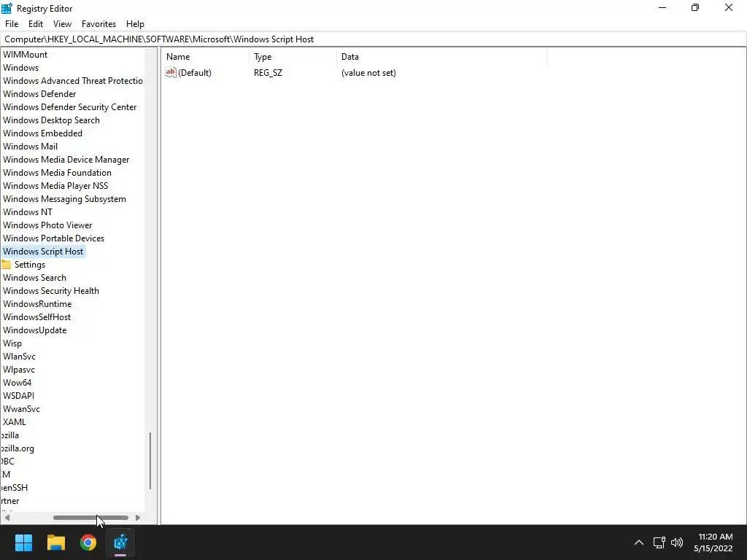
Task: Select the Windows Security Health key
Action: click(51, 290)
